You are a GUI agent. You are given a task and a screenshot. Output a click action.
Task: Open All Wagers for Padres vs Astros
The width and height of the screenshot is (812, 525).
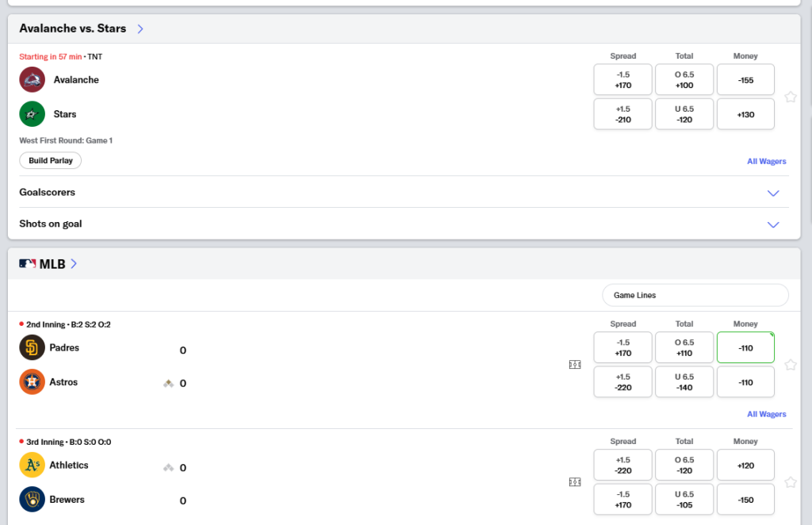pyautogui.click(x=767, y=414)
